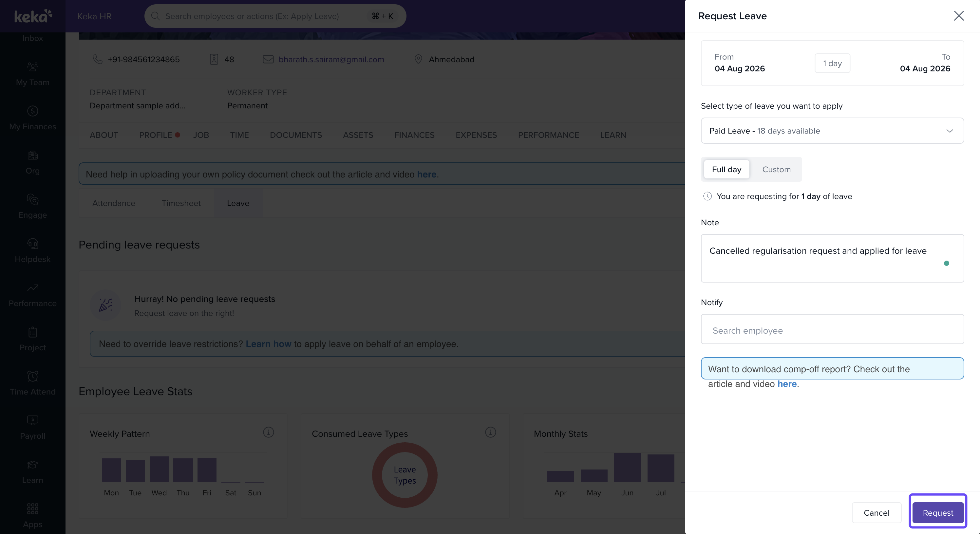This screenshot has height=534, width=980.
Task: Switch to Timesheet sub-tab
Action: pyautogui.click(x=181, y=203)
